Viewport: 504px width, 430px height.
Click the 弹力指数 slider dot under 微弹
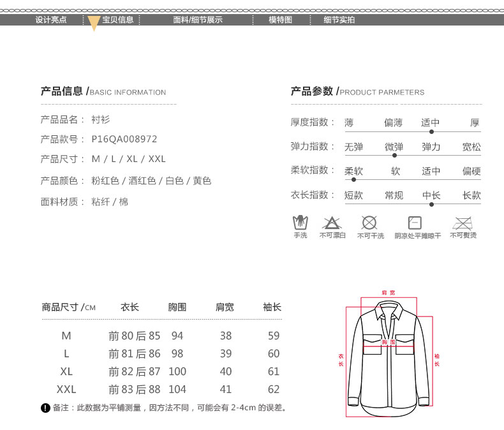tap(394, 156)
